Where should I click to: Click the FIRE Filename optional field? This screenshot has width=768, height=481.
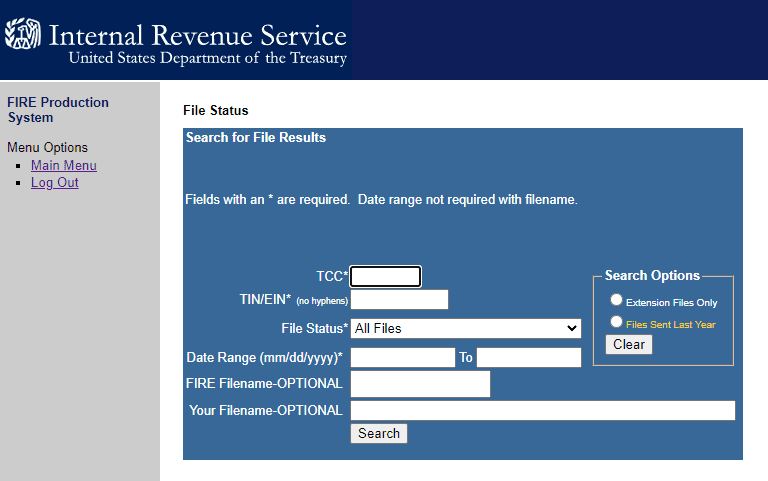420,384
